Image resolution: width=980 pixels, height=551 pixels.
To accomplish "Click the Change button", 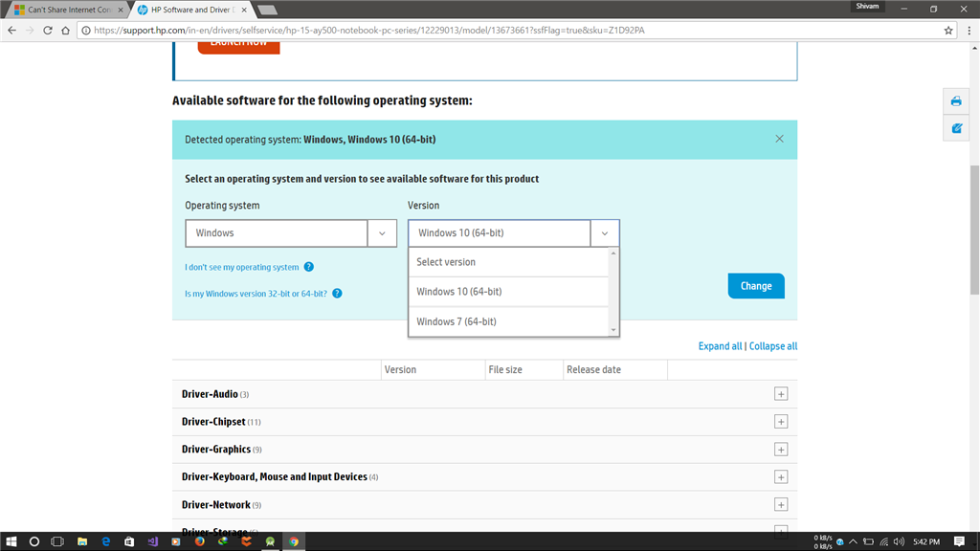I will [x=756, y=286].
